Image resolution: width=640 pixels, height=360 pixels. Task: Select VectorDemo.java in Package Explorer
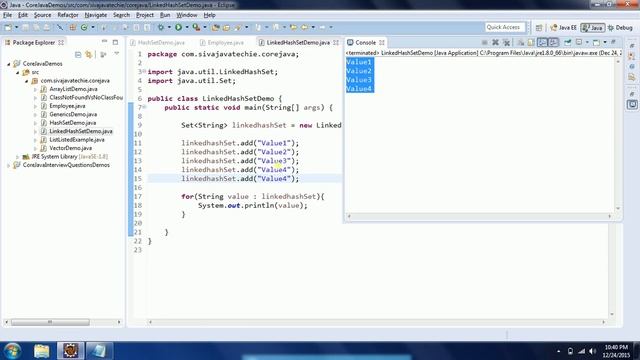(x=70, y=148)
